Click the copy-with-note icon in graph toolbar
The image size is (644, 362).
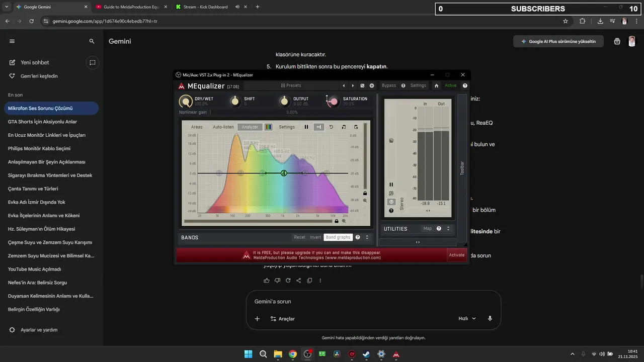(344, 127)
